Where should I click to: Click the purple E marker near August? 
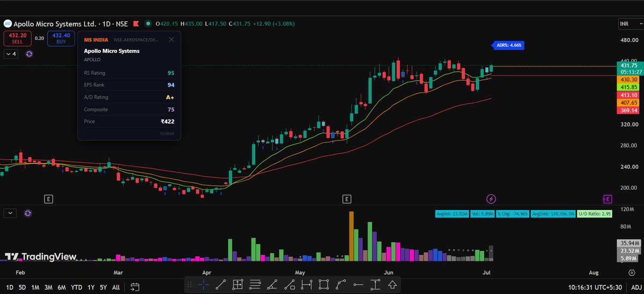point(608,199)
